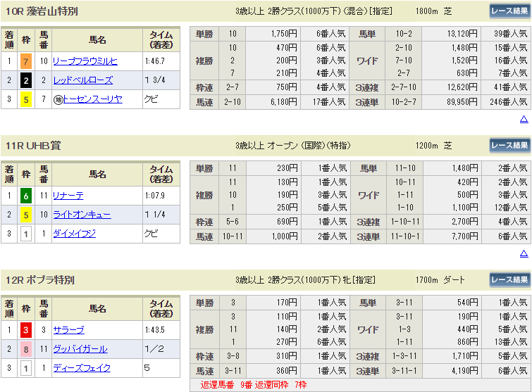Click the winning time 1:07.9
This screenshot has height=392, width=532.
click(x=155, y=196)
